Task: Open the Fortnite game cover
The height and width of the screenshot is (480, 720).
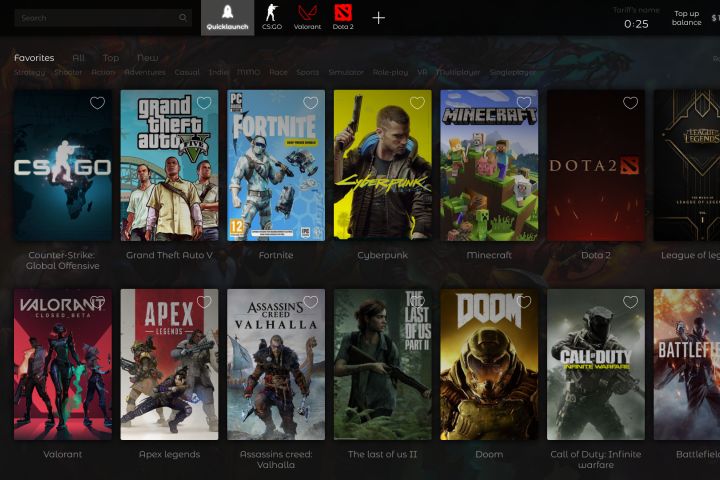Action: click(x=276, y=165)
